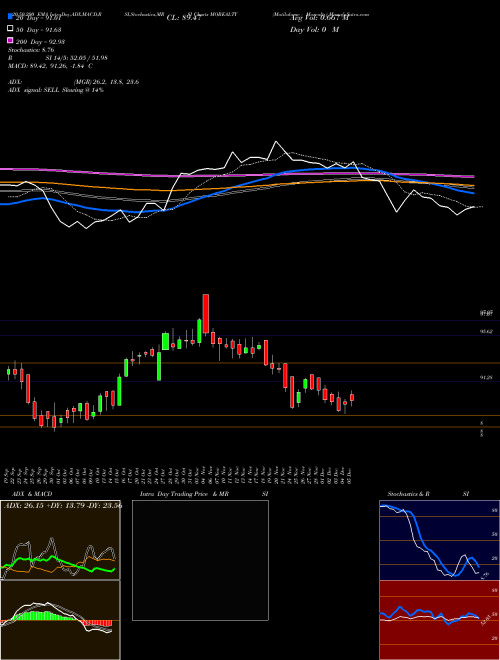Click the 91.26 price level label
This screenshot has height=660, width=500.
(x=487, y=378)
